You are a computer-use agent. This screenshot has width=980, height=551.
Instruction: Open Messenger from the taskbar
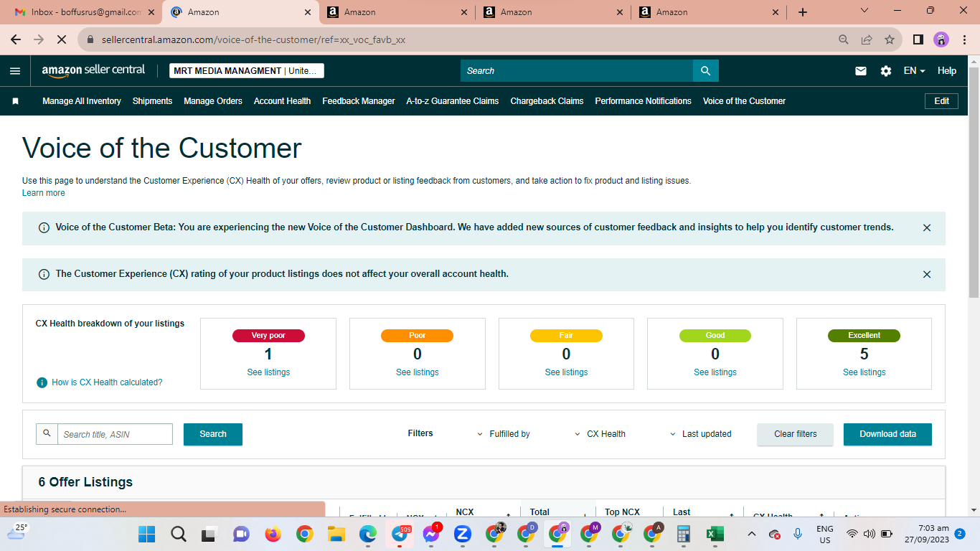click(x=431, y=534)
